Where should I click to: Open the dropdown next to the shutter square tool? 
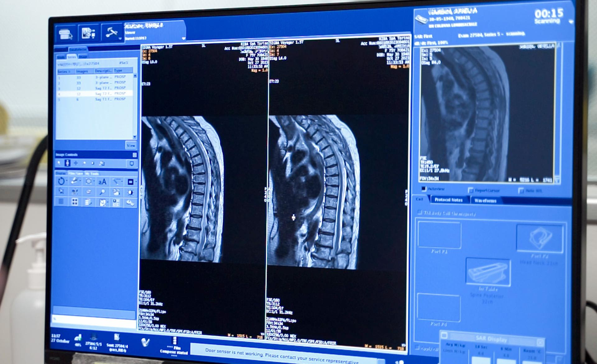click(x=136, y=181)
